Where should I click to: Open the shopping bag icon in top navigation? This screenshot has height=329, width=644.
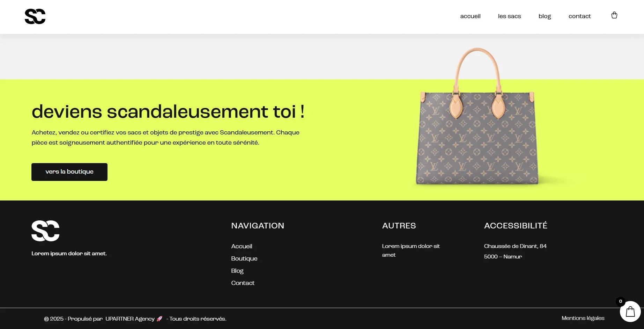tap(614, 15)
